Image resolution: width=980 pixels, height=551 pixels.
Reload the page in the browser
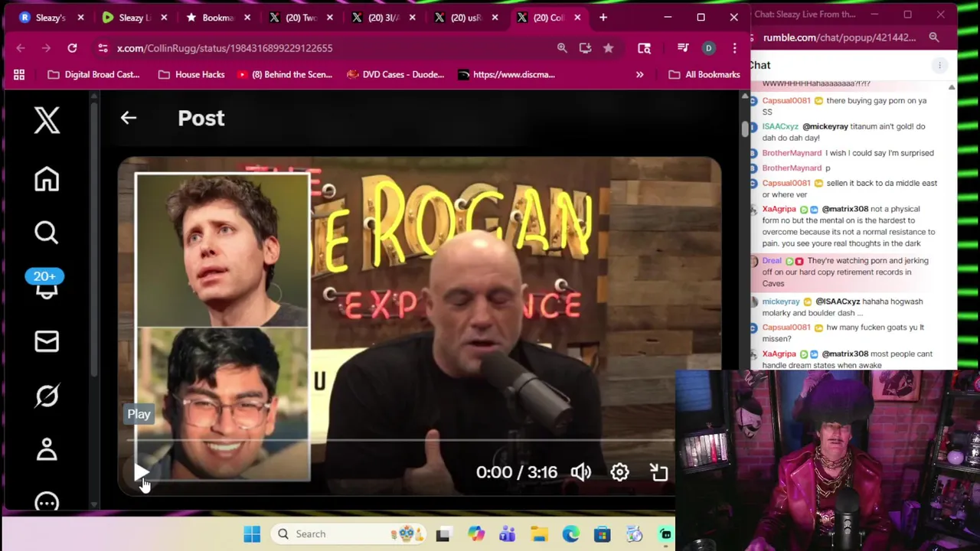click(72, 48)
